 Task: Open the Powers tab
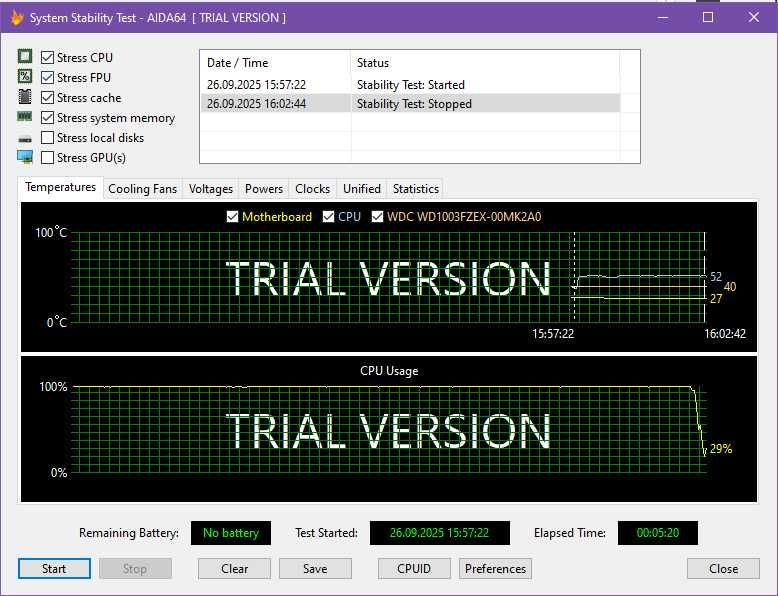click(263, 189)
